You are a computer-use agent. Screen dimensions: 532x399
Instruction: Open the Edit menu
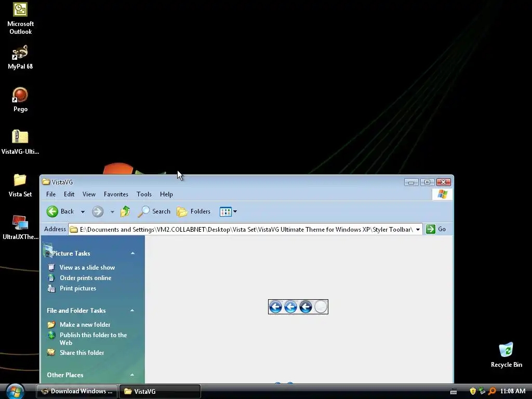click(69, 194)
